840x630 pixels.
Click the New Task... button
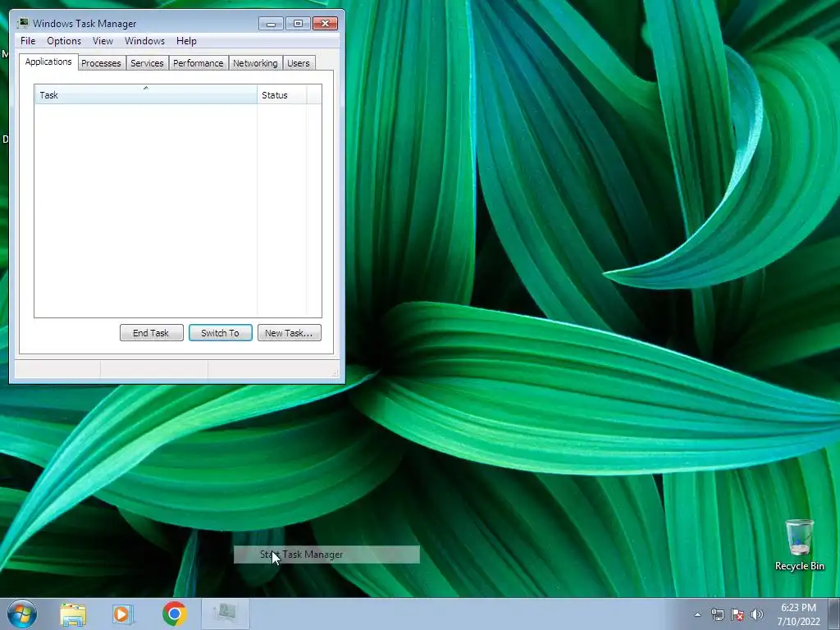290,333
